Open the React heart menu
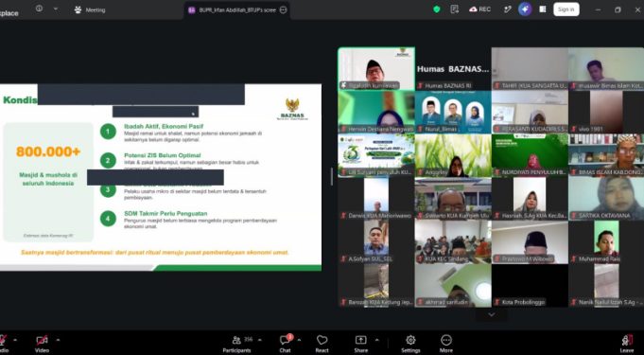The height and width of the screenshot is (355, 644). click(x=322, y=344)
